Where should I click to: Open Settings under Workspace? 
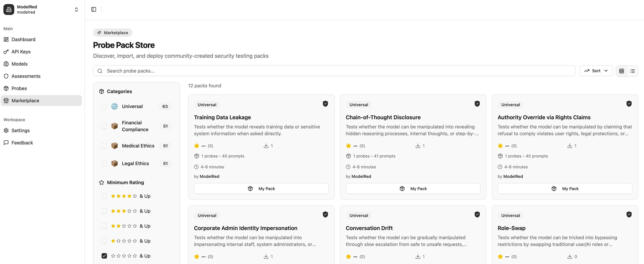pyautogui.click(x=21, y=130)
